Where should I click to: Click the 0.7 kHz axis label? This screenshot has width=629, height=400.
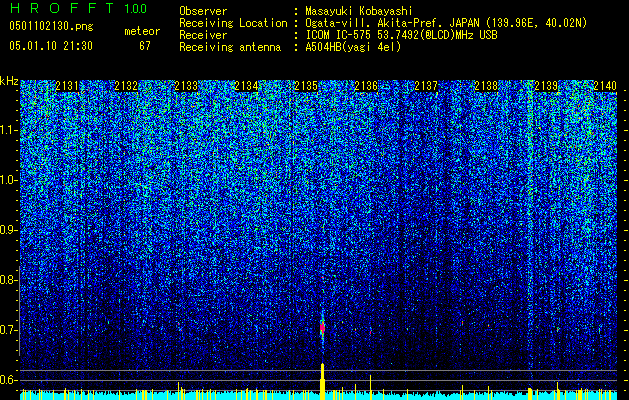[8, 330]
